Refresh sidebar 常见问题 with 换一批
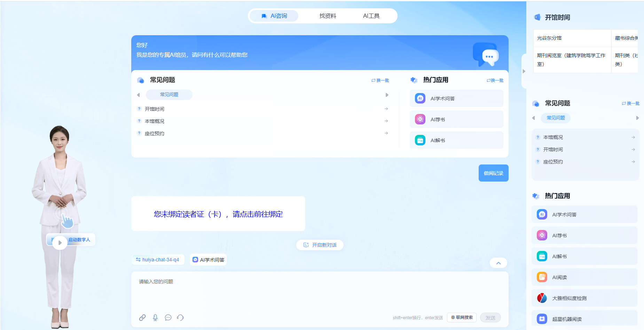Image resolution: width=644 pixels, height=330 pixels. [x=631, y=103]
